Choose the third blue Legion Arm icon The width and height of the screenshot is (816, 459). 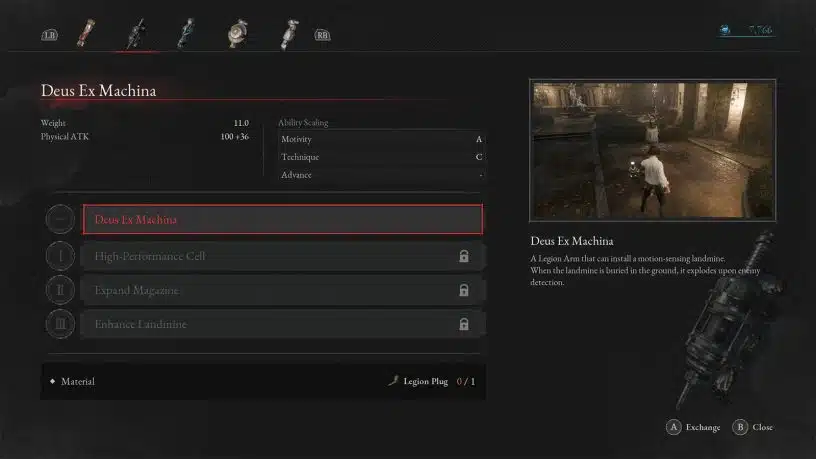click(186, 33)
